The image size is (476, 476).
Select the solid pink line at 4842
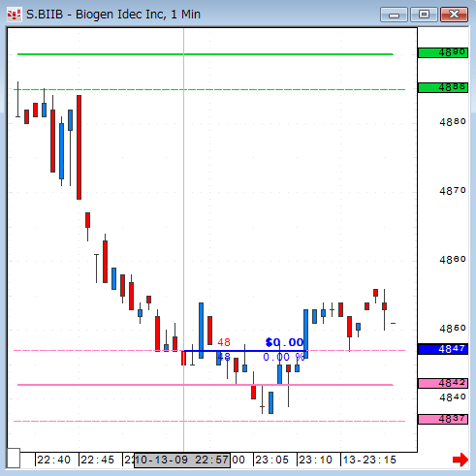206,385
